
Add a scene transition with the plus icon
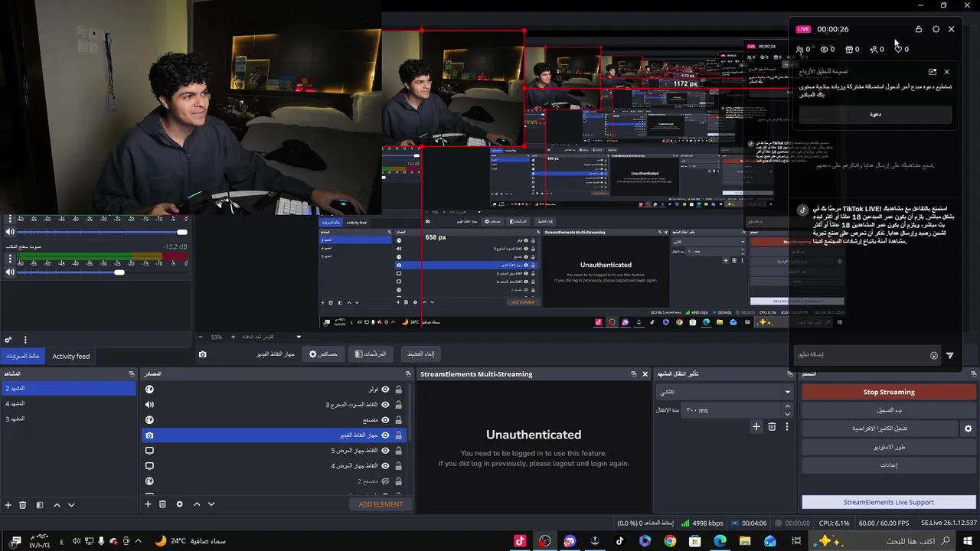click(x=756, y=426)
